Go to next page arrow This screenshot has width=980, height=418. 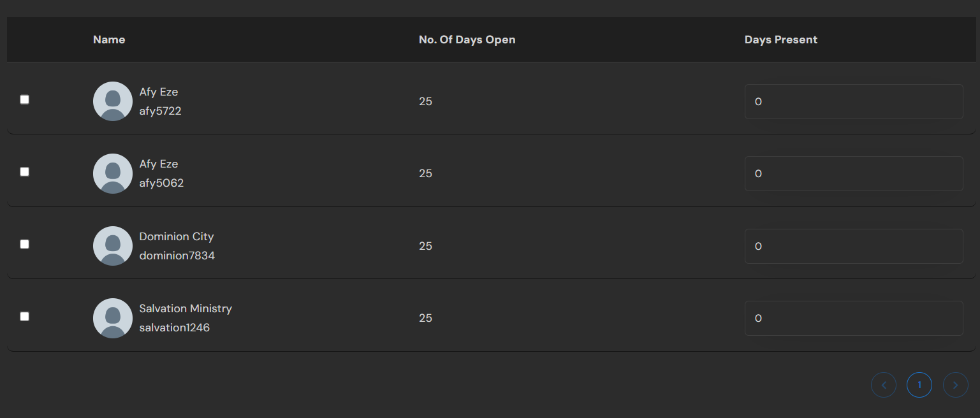955,385
